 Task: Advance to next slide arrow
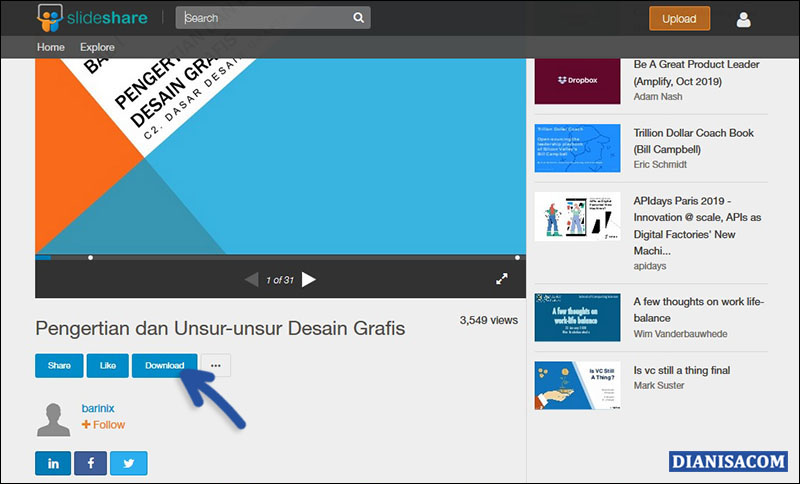pos(309,279)
